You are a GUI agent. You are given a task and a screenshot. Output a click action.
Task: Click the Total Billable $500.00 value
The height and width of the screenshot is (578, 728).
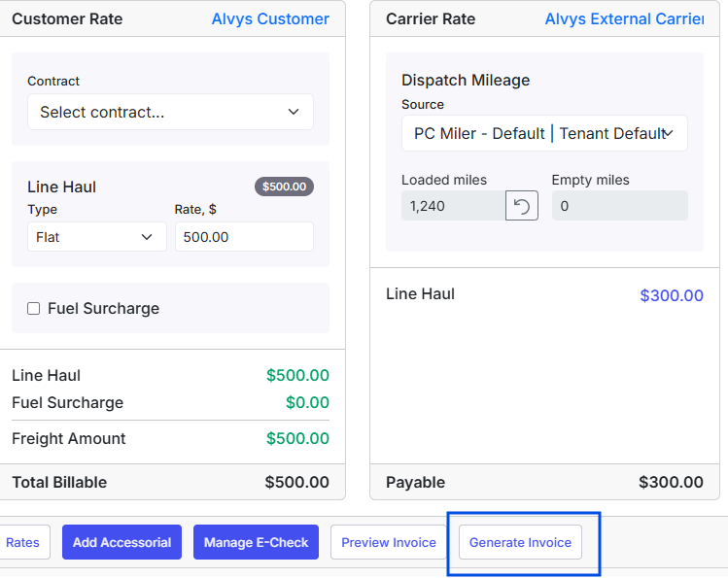click(296, 482)
